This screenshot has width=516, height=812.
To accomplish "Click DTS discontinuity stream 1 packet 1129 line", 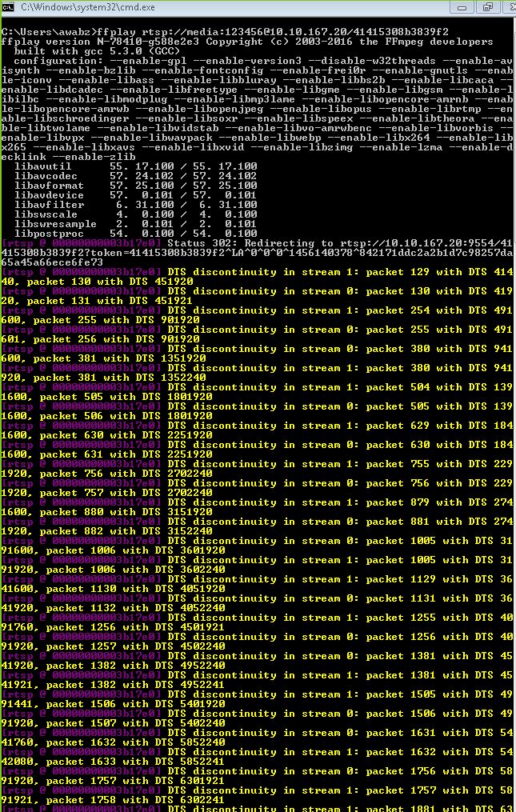I will point(257,579).
